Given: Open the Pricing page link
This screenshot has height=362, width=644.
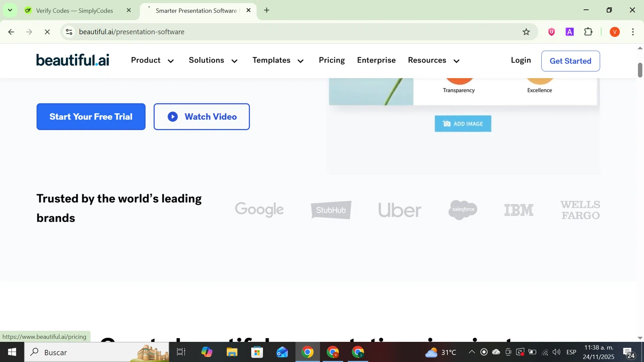Looking at the screenshot, I should coord(331,60).
